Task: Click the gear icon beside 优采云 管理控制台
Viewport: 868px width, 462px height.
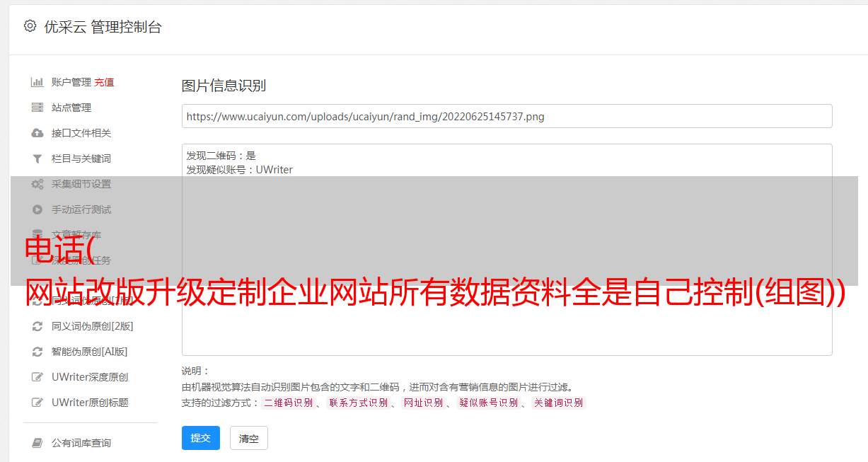Action: tap(30, 26)
